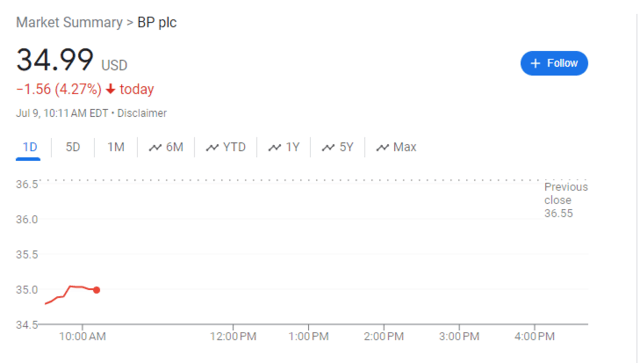Click the red down arrow icon
This screenshot has width=640, height=363.
(x=111, y=89)
